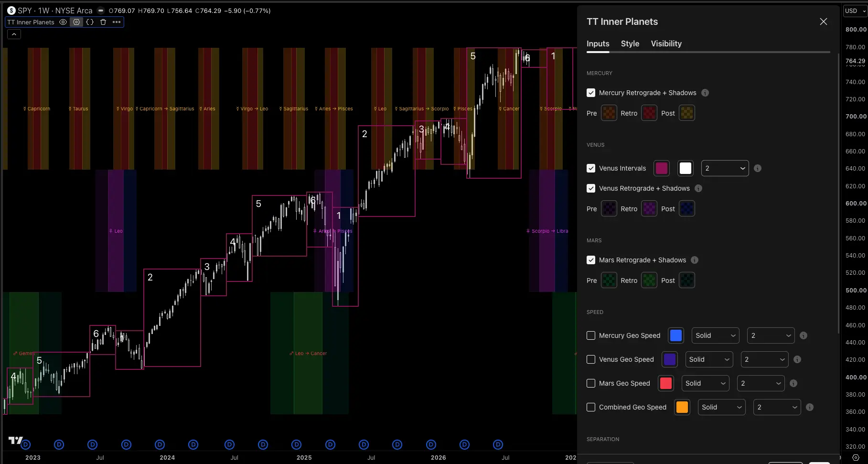The image size is (868, 464).
Task: Uncheck Venus Retrograde + Shadows
Action: (591, 188)
